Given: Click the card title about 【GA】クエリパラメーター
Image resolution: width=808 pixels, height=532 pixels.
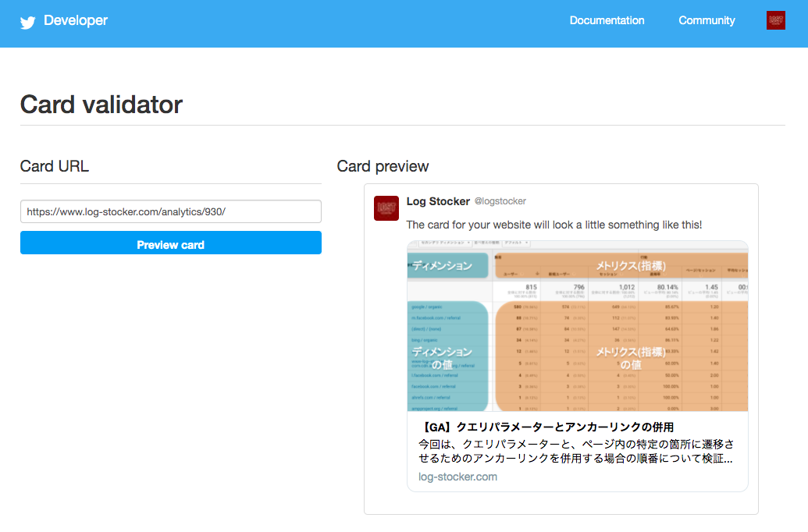Looking at the screenshot, I should [x=546, y=427].
